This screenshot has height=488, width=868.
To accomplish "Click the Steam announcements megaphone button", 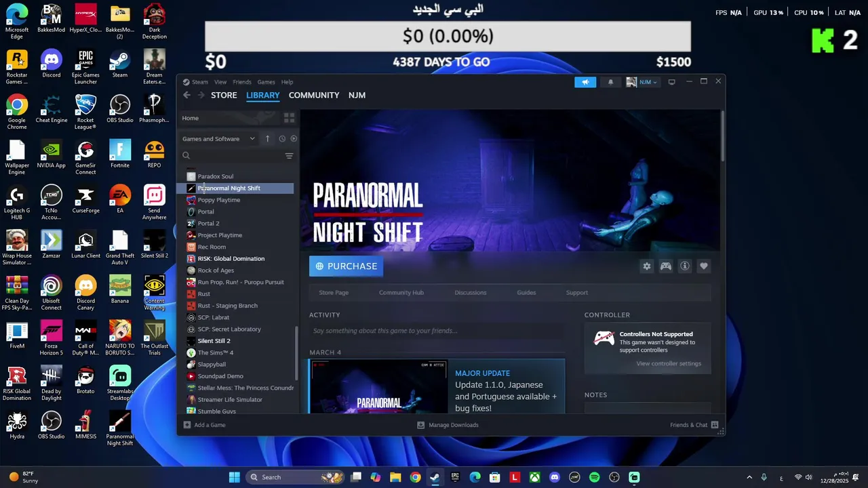I will 585,82.
